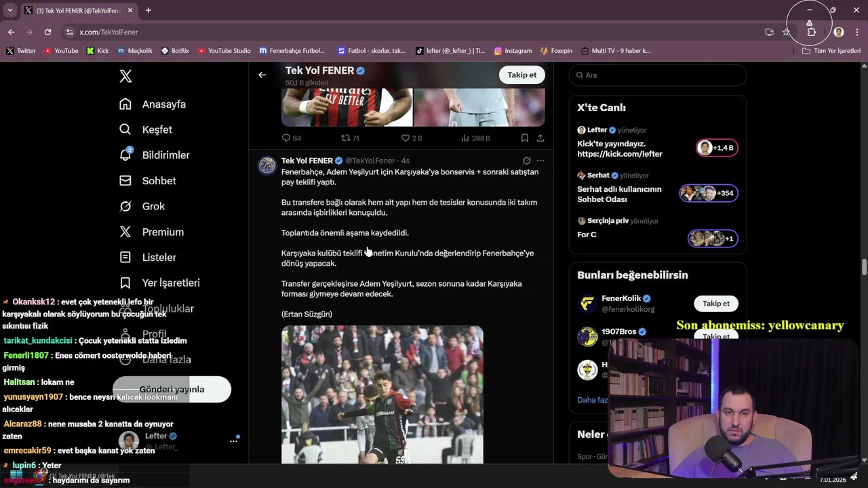This screenshot has height=488, width=868.
Task: Go to Anasayfa in the sidebar
Action: coord(153,104)
